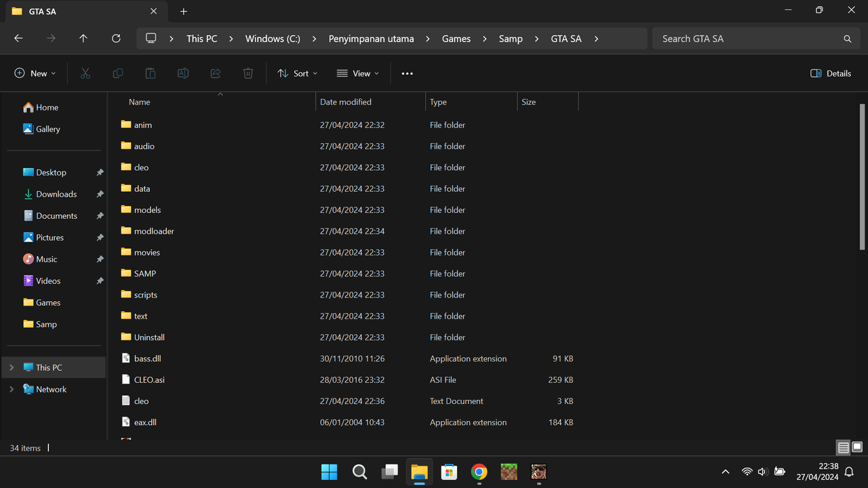Click the PC icon in address bar
868x488 pixels.
point(151,39)
